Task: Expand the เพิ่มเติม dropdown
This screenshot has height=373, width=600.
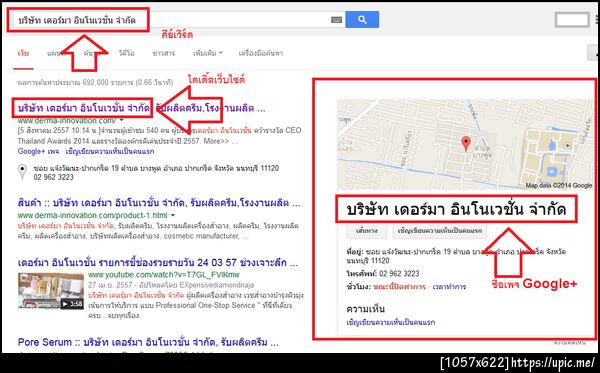Action: pos(208,53)
